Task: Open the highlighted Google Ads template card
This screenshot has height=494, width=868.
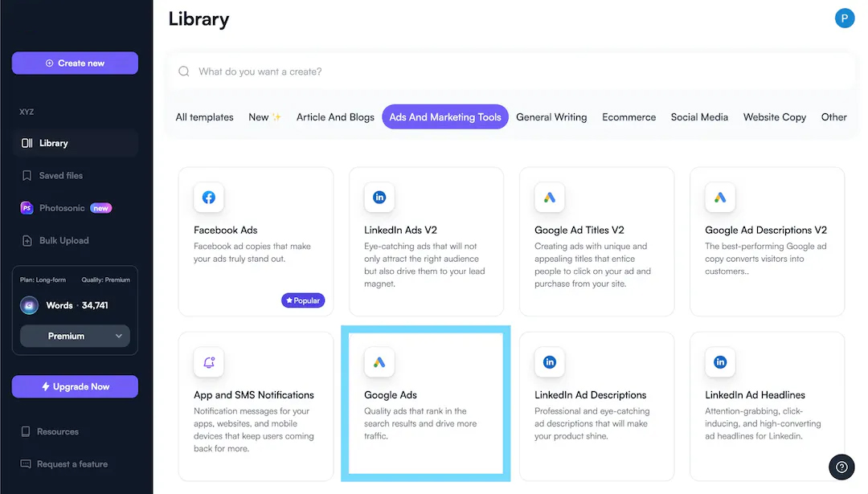Action: [426, 403]
